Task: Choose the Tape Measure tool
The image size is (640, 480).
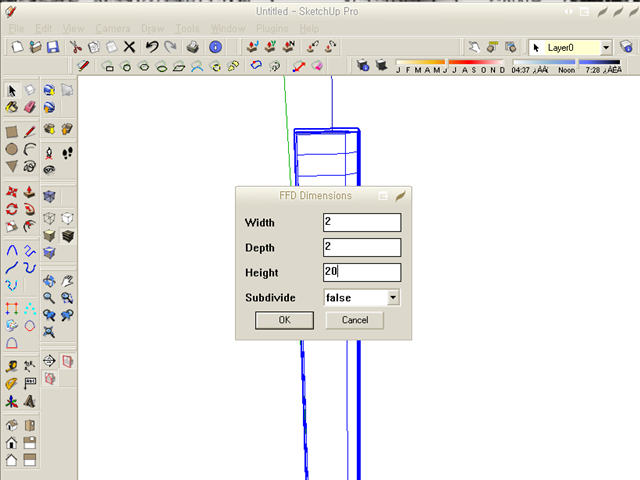Action: (x=12, y=366)
